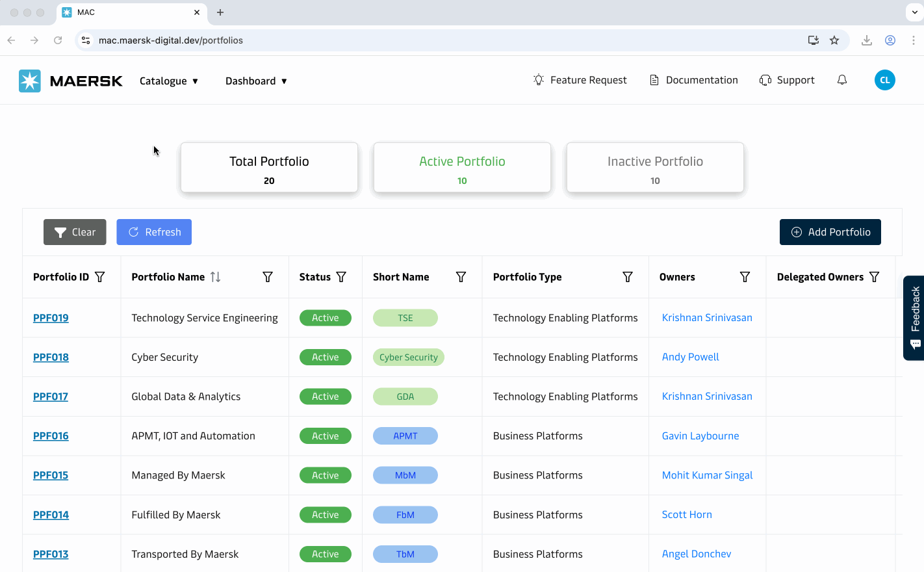Open browser downloads icon
924x572 pixels.
tap(867, 40)
